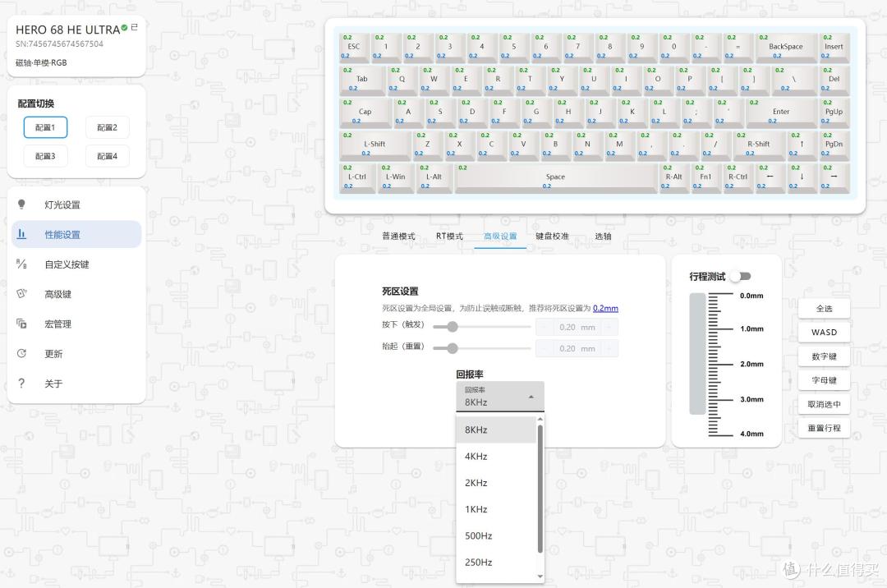Open 灯光设置 in the sidebar
This screenshot has width=887, height=588.
76,204
